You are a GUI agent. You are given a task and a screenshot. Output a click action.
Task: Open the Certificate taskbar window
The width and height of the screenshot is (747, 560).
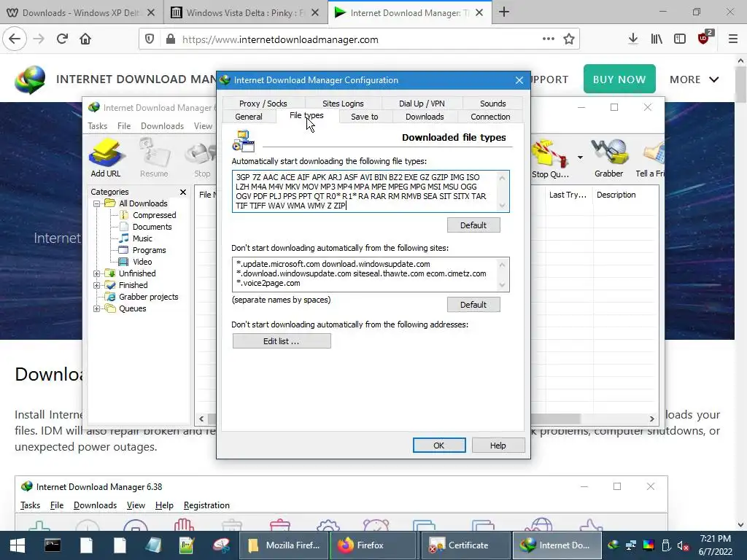coord(466,545)
